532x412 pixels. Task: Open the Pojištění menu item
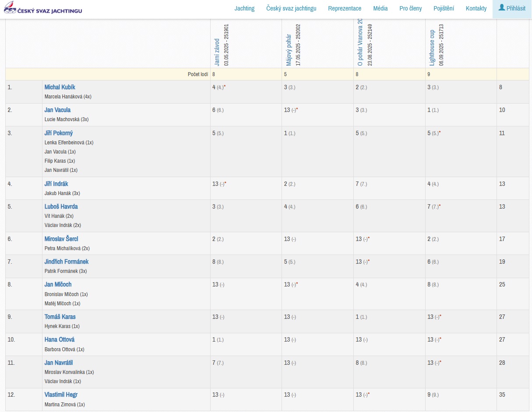point(444,8)
